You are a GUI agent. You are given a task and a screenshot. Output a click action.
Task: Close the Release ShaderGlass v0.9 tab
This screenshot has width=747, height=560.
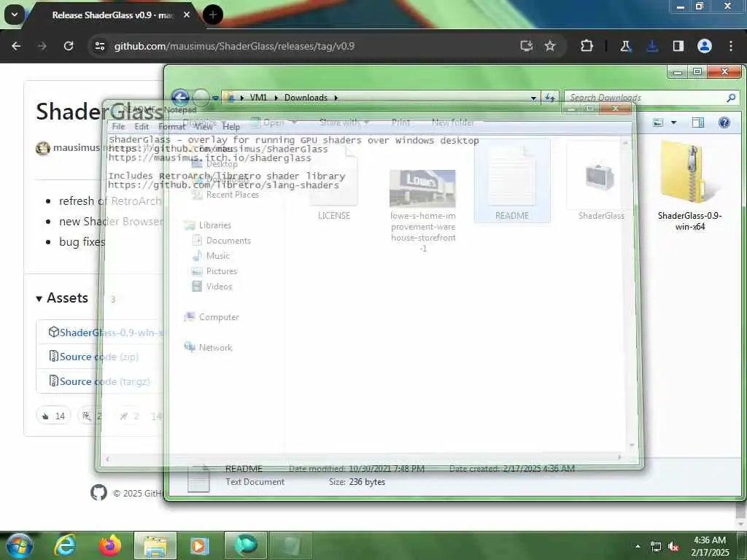[187, 15]
